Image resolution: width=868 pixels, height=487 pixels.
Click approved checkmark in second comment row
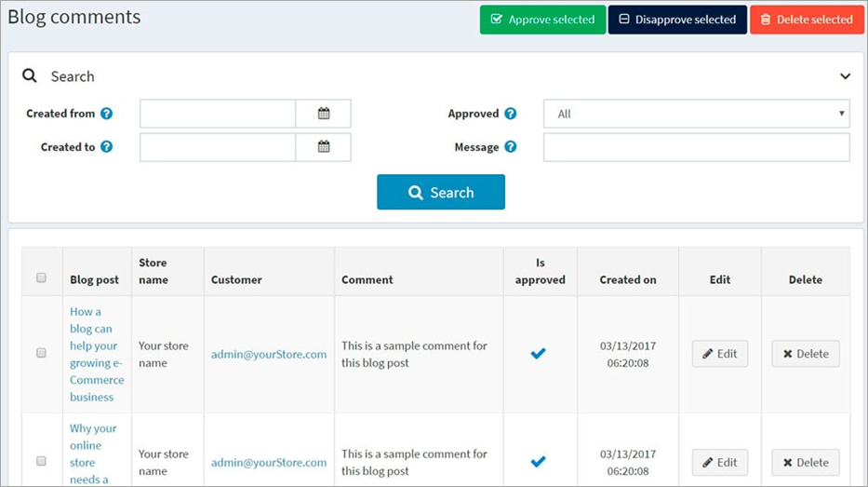coord(538,462)
